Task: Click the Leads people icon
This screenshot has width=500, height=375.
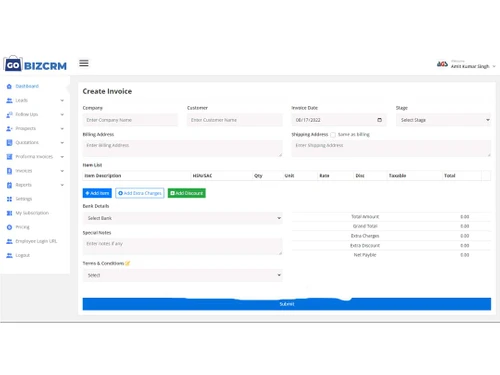Action: [9, 100]
